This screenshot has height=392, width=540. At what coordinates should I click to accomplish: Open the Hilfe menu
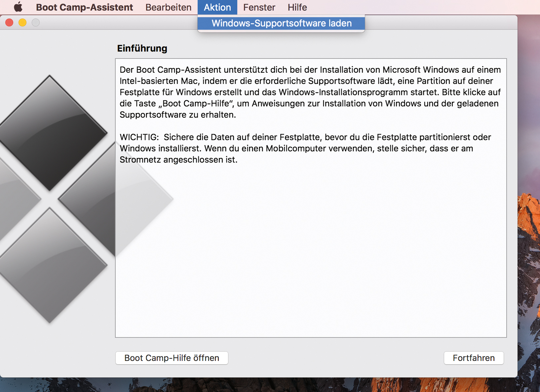pos(297,7)
